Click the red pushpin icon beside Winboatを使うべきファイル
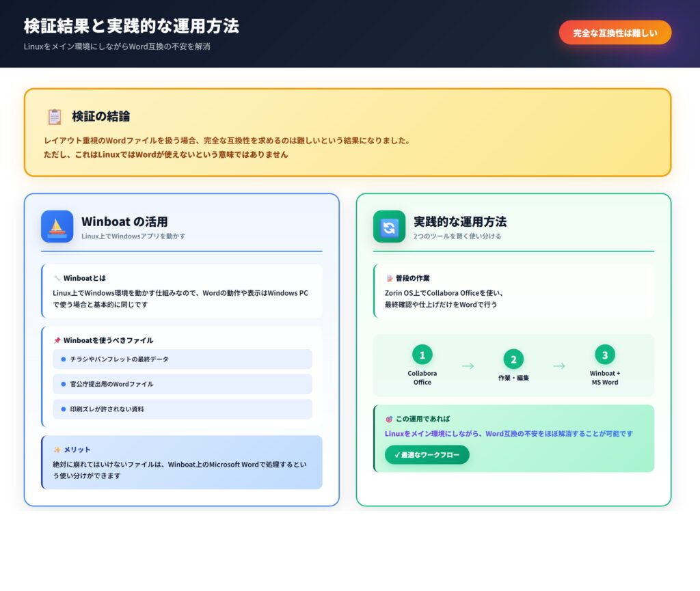The height and width of the screenshot is (591, 700). 57,340
